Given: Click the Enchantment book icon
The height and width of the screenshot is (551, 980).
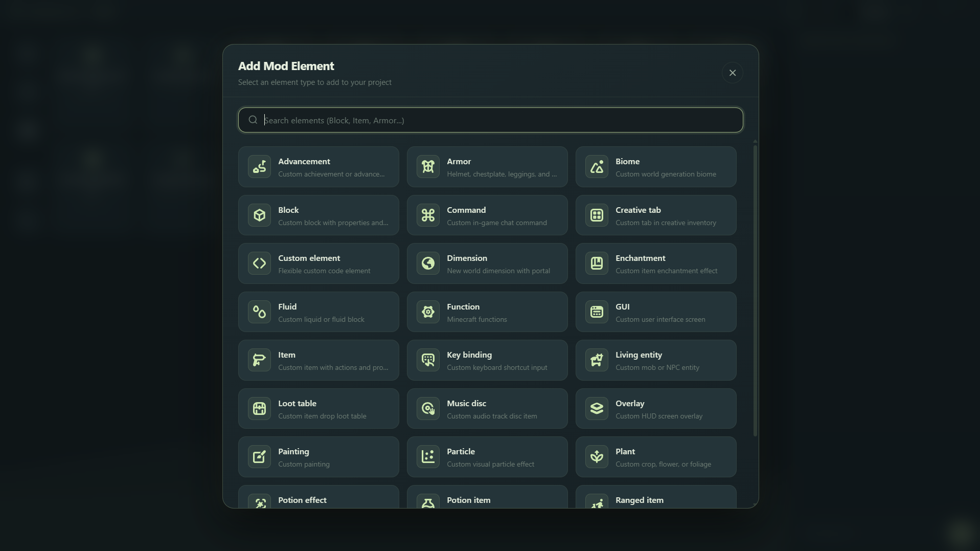Looking at the screenshot, I should (597, 263).
